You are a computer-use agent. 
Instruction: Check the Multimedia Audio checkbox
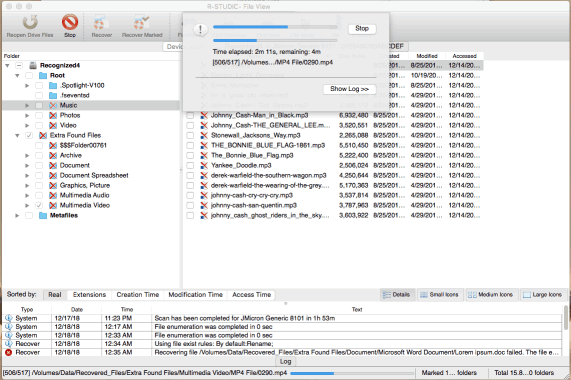pyautogui.click(x=39, y=195)
